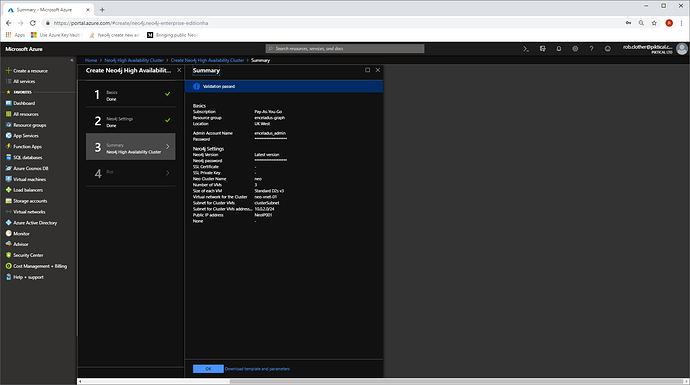Click the 'enceladus-graph' resource group value
The height and width of the screenshot is (385, 690).
coord(270,118)
